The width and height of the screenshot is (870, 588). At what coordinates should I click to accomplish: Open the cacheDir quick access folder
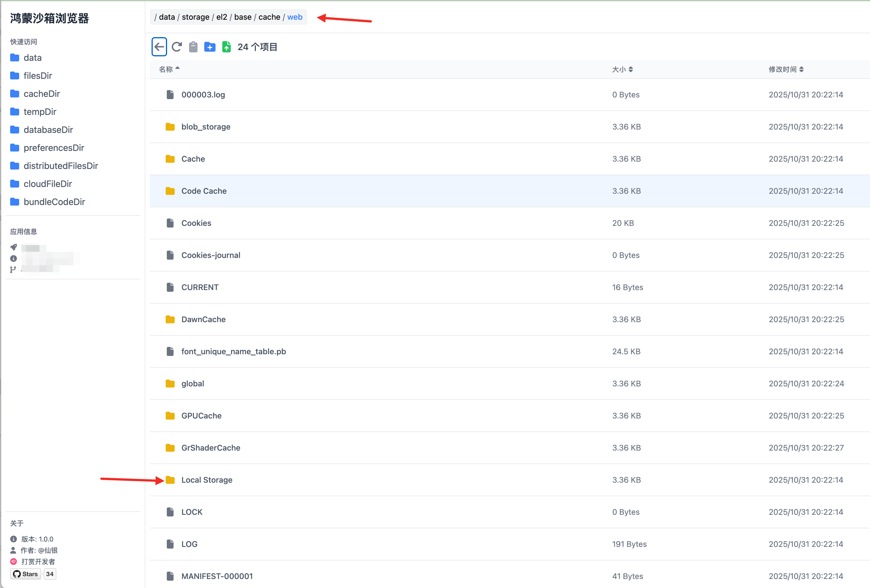pyautogui.click(x=41, y=93)
